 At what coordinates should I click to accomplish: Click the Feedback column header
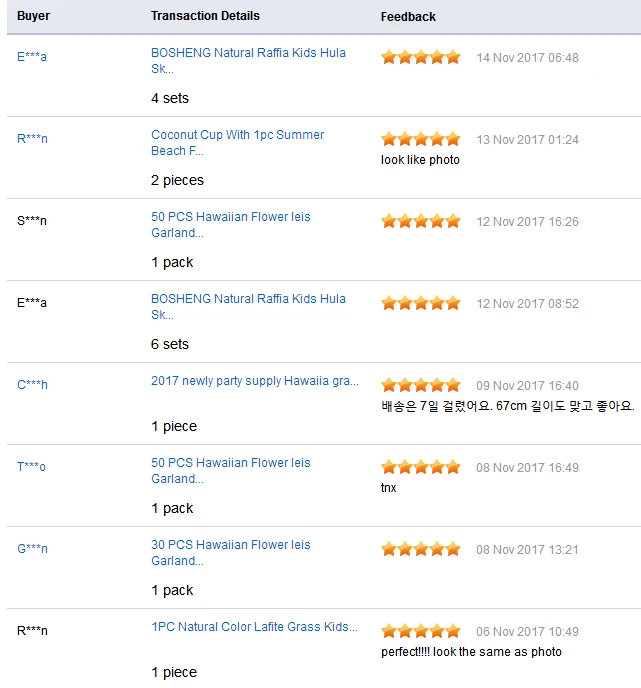pos(408,17)
